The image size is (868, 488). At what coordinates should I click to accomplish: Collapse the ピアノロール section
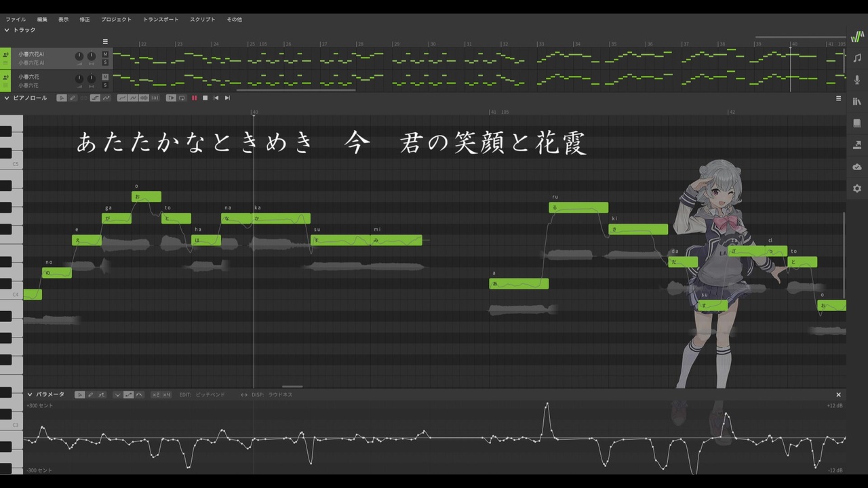tap(7, 98)
